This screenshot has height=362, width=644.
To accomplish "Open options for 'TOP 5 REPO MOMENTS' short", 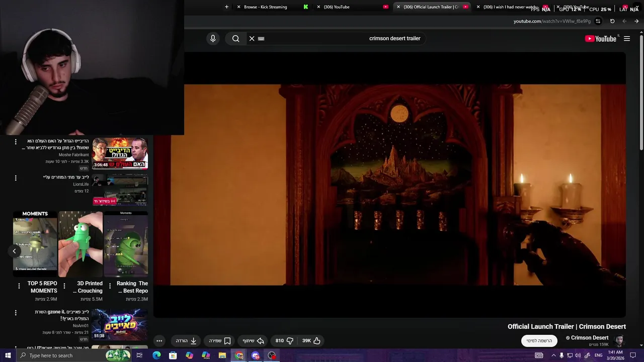I will pyautogui.click(x=19, y=286).
